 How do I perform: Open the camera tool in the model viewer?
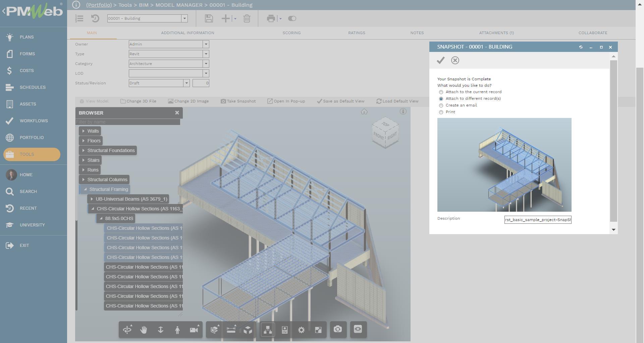point(338,330)
